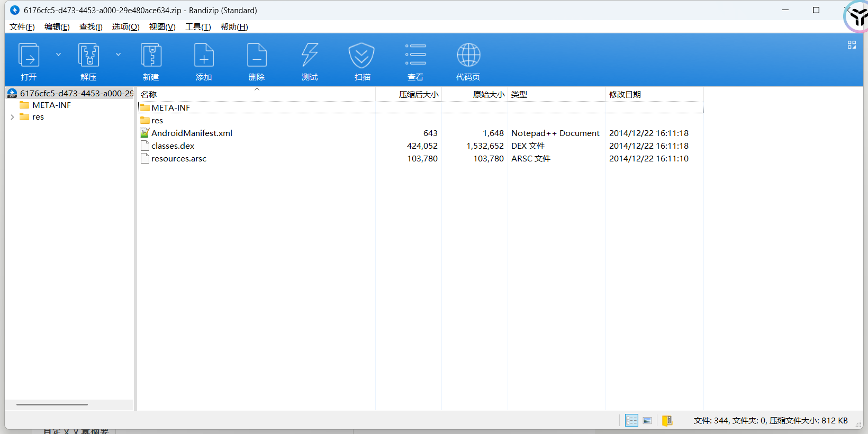
Task: Sort by 原始大小 column header
Action: (x=475, y=94)
